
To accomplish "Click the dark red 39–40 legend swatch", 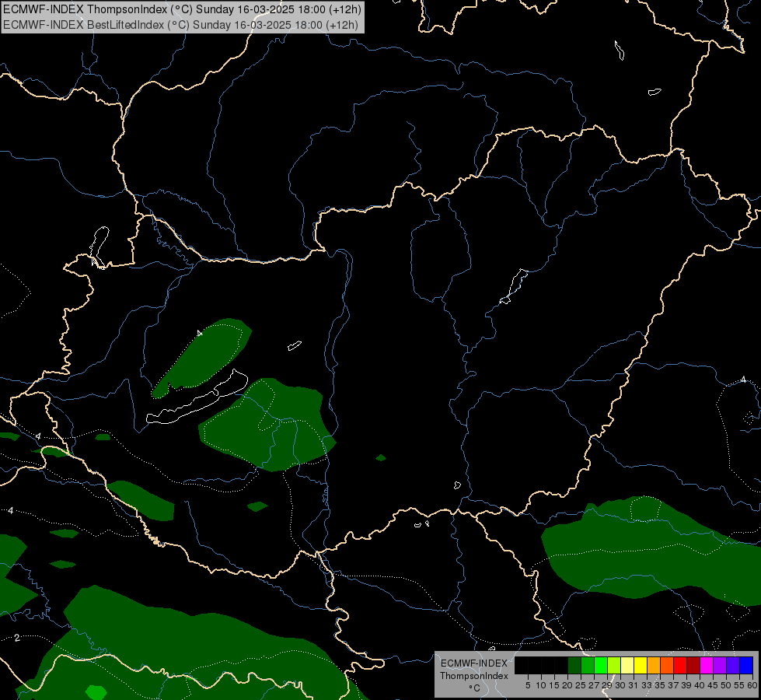I will point(693,665).
